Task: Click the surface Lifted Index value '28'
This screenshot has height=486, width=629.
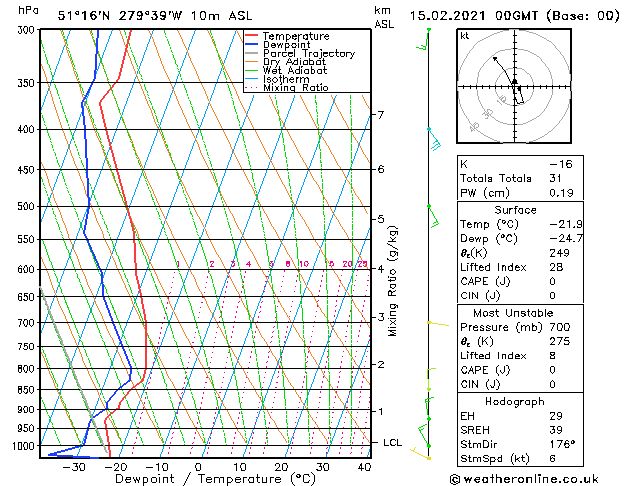Action: coord(556,267)
